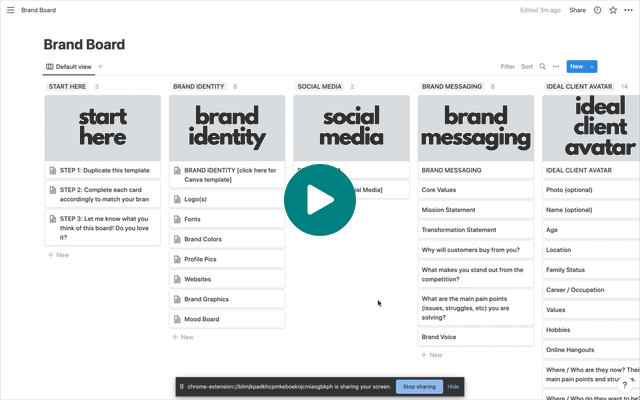
Task: Click the Share button
Action: [x=577, y=10]
